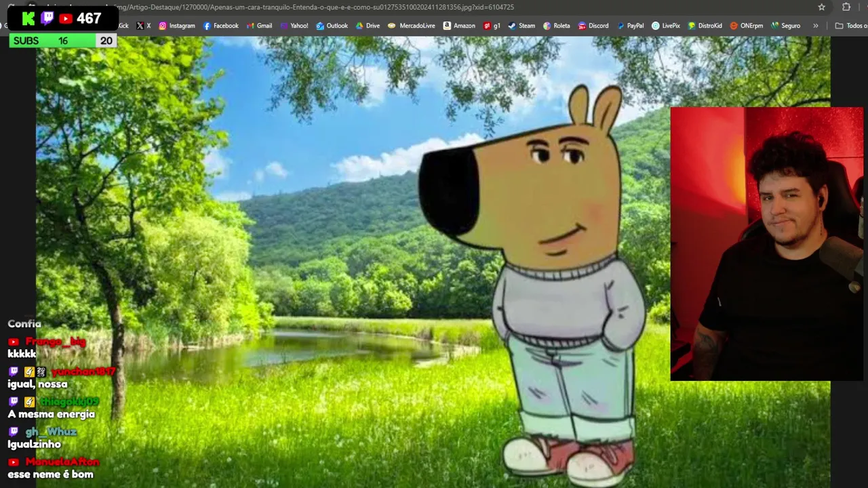Image resolution: width=868 pixels, height=488 pixels.
Task: Click chat message 'igual, nossa'
Action: [x=37, y=384]
